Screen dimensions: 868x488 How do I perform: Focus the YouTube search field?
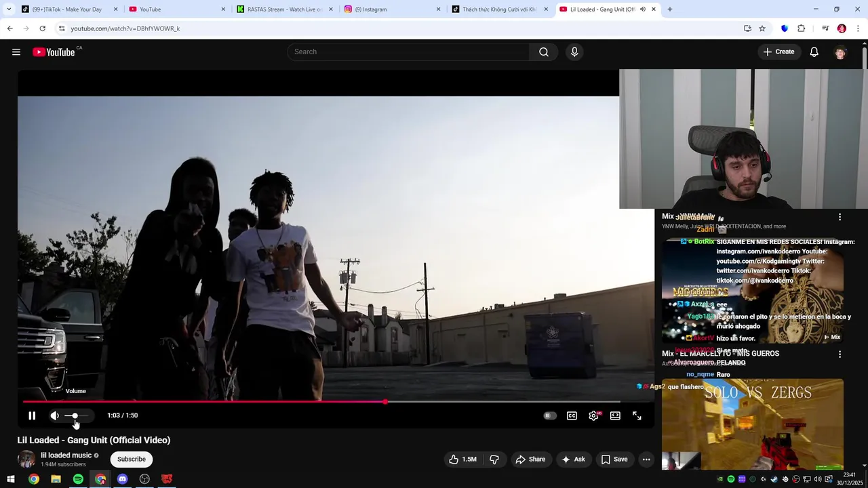(408, 52)
